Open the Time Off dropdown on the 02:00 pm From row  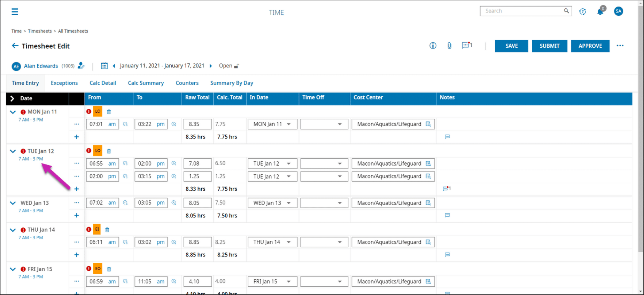(x=324, y=176)
